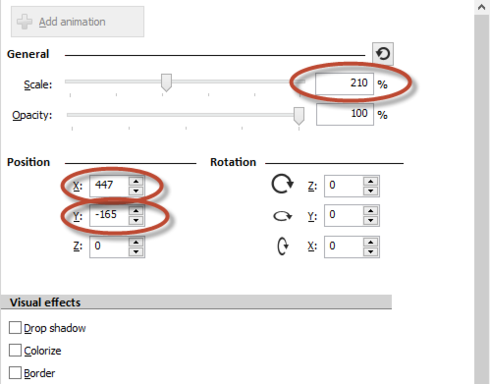
Task: Click the Z rotation clockwise icon
Action: [x=282, y=184]
